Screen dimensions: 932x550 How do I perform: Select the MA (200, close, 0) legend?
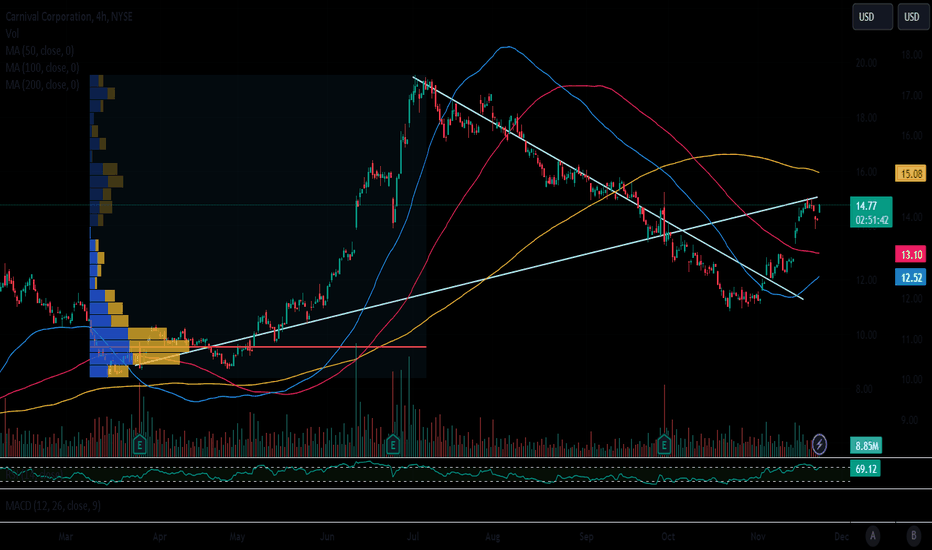[x=42, y=85]
